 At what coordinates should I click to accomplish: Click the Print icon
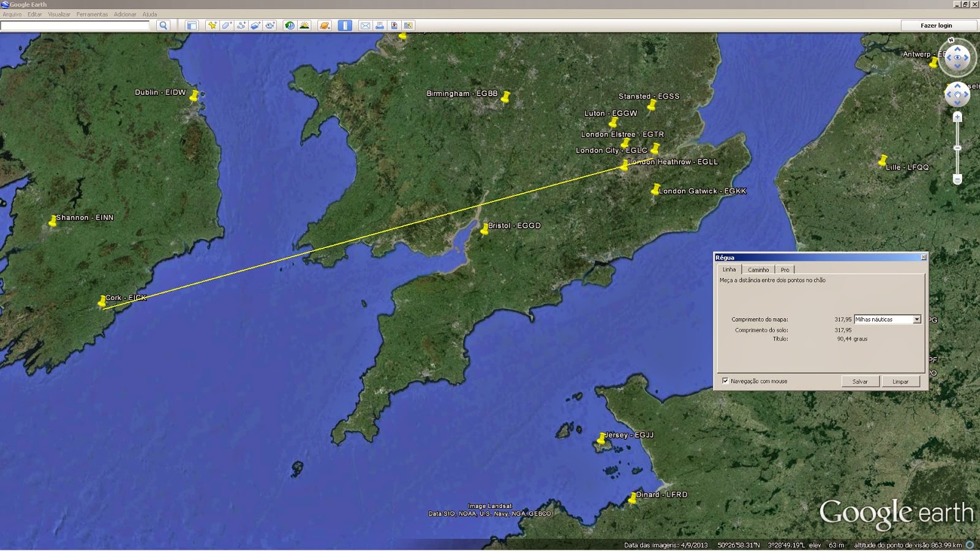pyautogui.click(x=380, y=25)
